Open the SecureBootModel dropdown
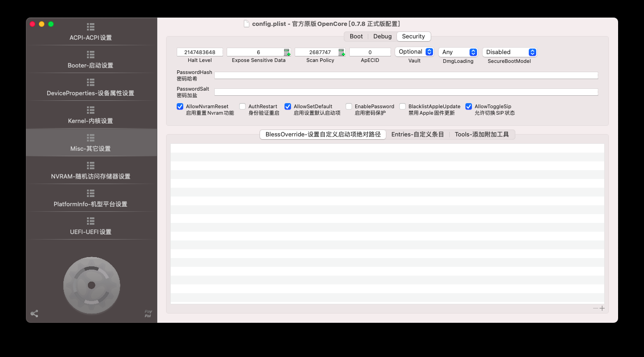644x357 pixels. pyautogui.click(x=509, y=52)
